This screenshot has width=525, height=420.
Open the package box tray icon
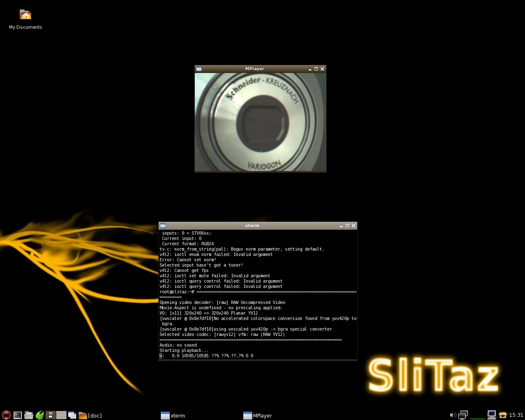pos(503,415)
